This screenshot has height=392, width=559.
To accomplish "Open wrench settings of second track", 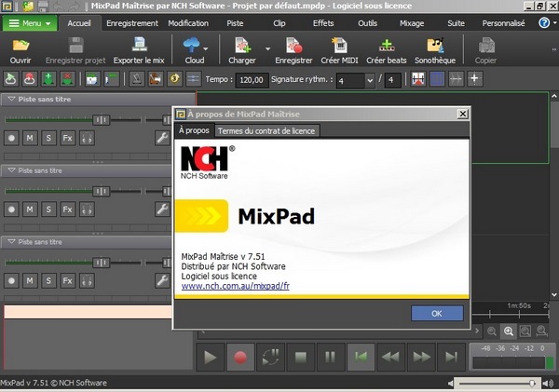I will tap(162, 210).
